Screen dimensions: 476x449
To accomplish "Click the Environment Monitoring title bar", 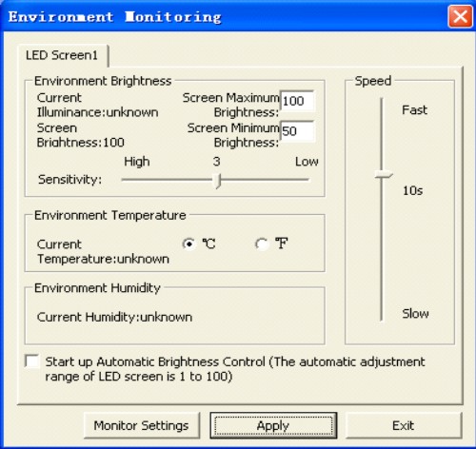I will click(x=222, y=16).
